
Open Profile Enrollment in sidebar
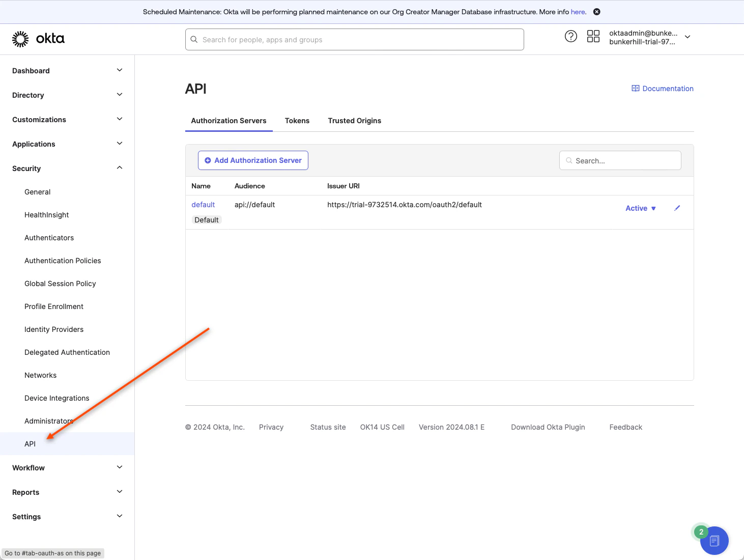54,306
